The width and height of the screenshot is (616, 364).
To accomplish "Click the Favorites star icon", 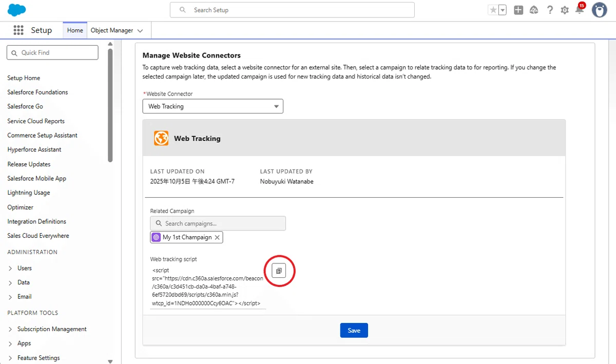I will point(493,10).
